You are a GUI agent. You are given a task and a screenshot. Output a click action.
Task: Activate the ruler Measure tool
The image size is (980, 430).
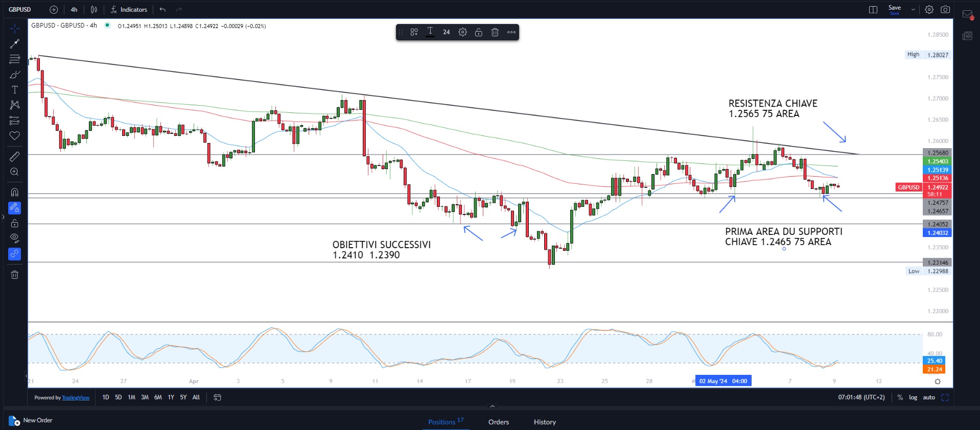click(x=14, y=157)
